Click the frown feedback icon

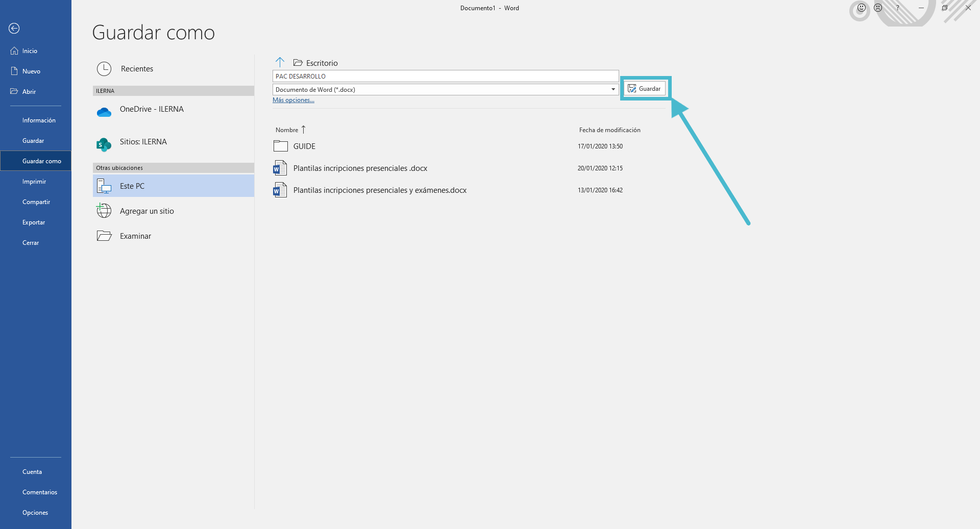click(x=878, y=8)
